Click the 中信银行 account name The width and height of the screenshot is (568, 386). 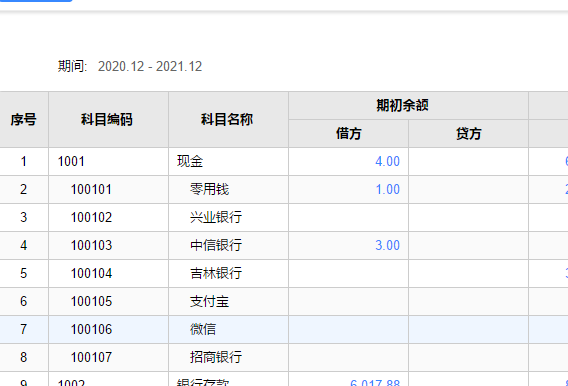click(216, 246)
